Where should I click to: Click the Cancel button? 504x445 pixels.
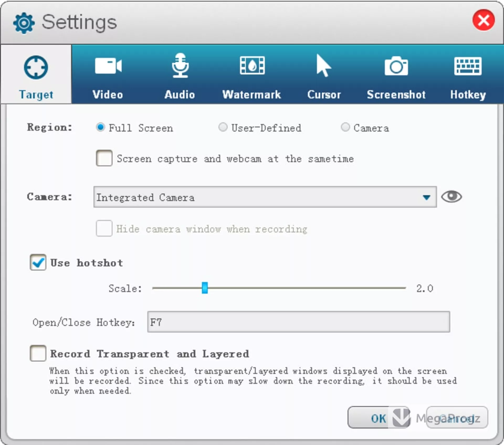pos(457,417)
